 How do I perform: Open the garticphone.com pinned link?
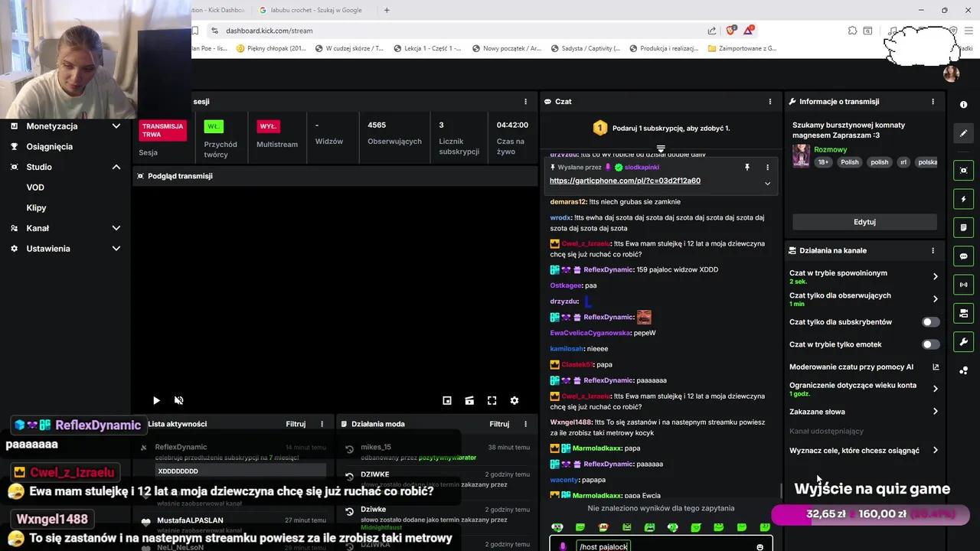[625, 181]
